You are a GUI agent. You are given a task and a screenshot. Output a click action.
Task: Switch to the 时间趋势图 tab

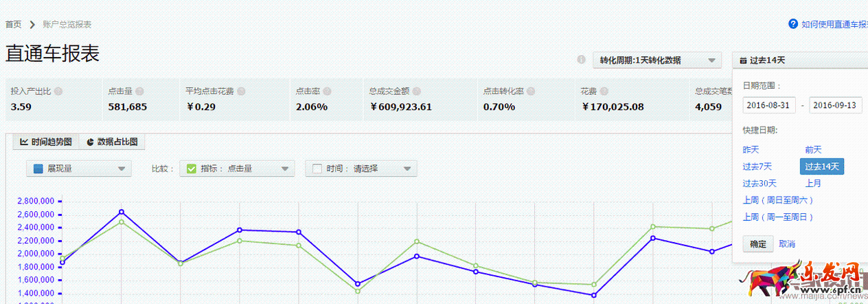coord(46,142)
